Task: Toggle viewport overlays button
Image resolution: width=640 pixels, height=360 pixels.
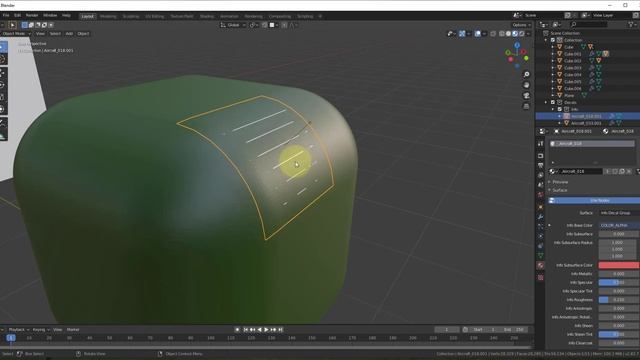Action: click(478, 33)
